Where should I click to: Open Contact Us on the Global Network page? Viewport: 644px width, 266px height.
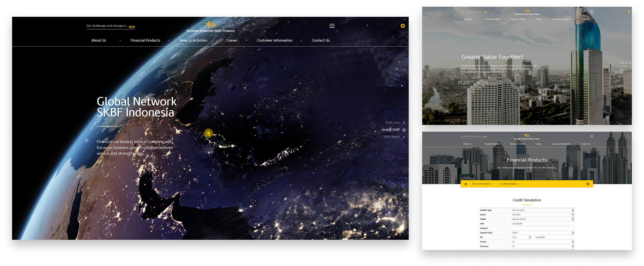[x=321, y=40]
